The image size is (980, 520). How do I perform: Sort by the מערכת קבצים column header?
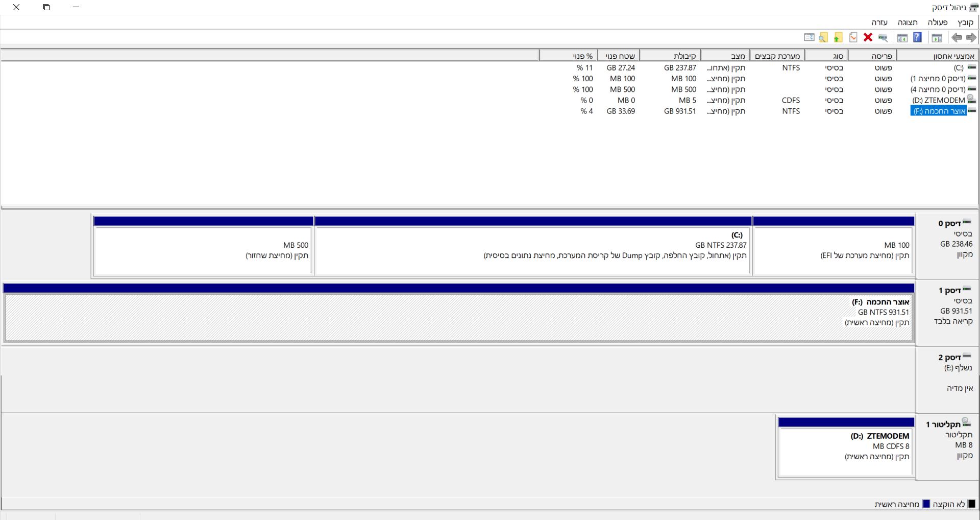tap(777, 56)
